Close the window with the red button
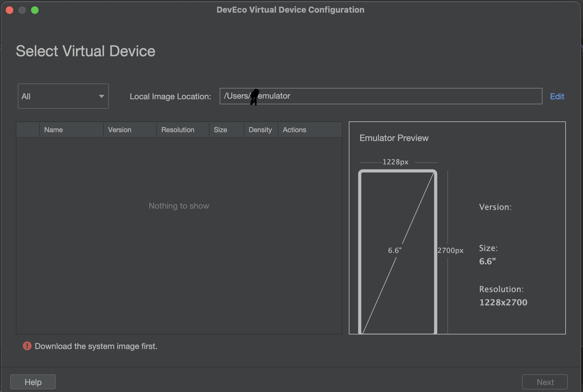 [9, 10]
